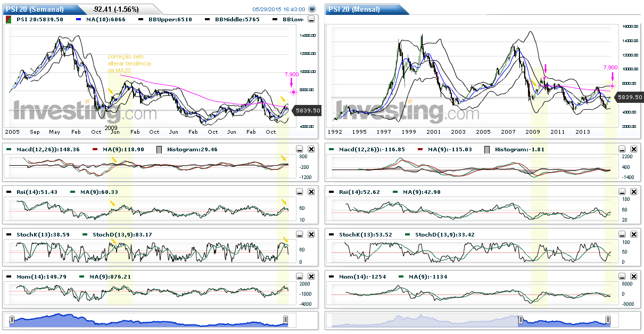Click the blue globe icon beside the timestamp

pyautogui.click(x=312, y=9)
